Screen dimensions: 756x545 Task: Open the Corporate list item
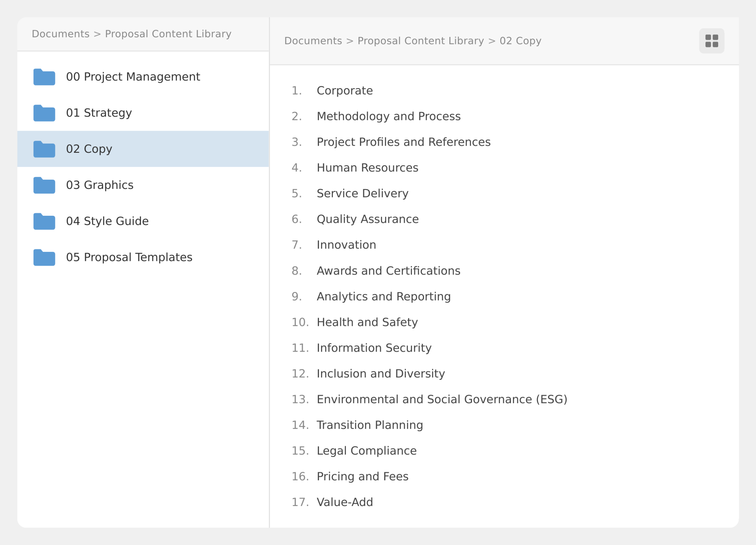[x=344, y=91]
